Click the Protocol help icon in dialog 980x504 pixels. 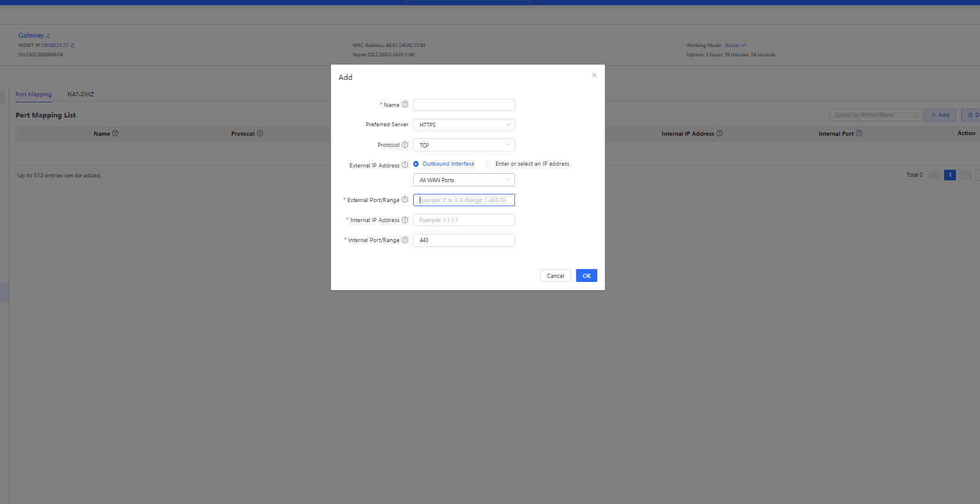click(x=404, y=145)
